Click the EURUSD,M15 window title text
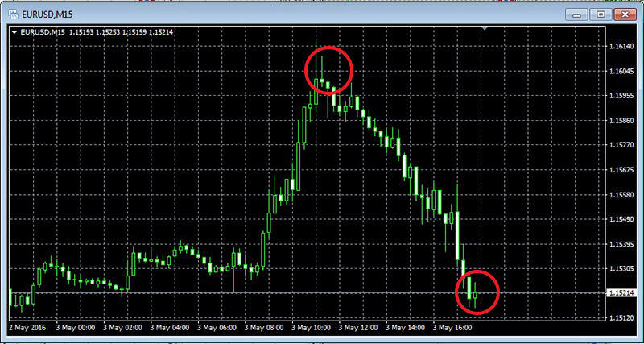This screenshot has height=344, width=644. tap(46, 15)
